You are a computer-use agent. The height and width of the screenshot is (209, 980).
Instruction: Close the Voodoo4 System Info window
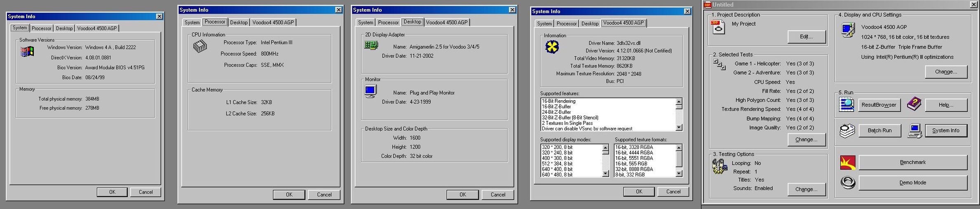pos(687,11)
